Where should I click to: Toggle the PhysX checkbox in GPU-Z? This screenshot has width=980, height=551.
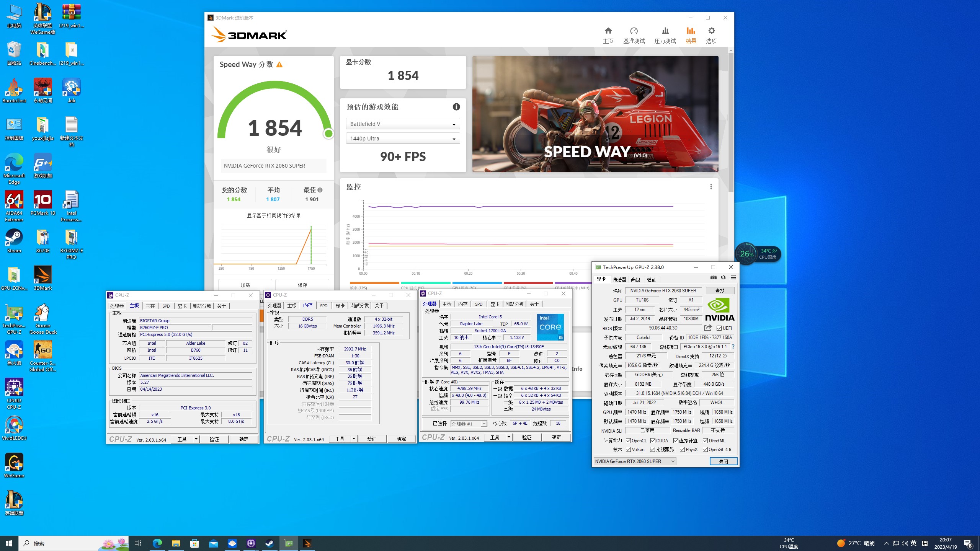pyautogui.click(x=682, y=450)
